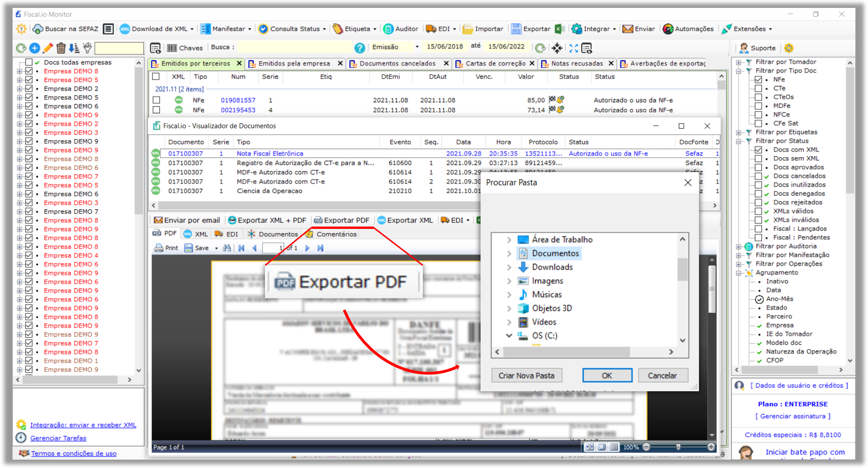The width and height of the screenshot is (868, 468).
Task: Click the binoculars find icon in PDF viewer
Action: pyautogui.click(x=227, y=248)
